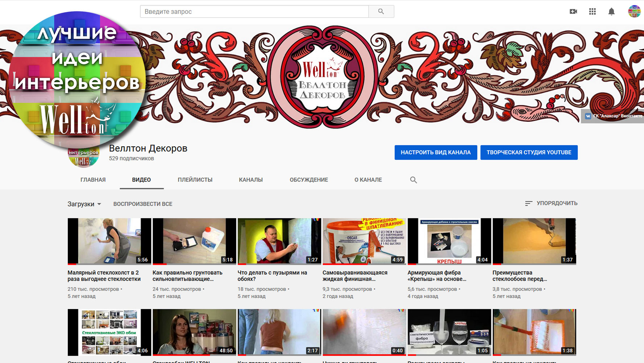Click 3,8 тыс. просмотров text
The width and height of the screenshot is (644, 363).
point(517,289)
